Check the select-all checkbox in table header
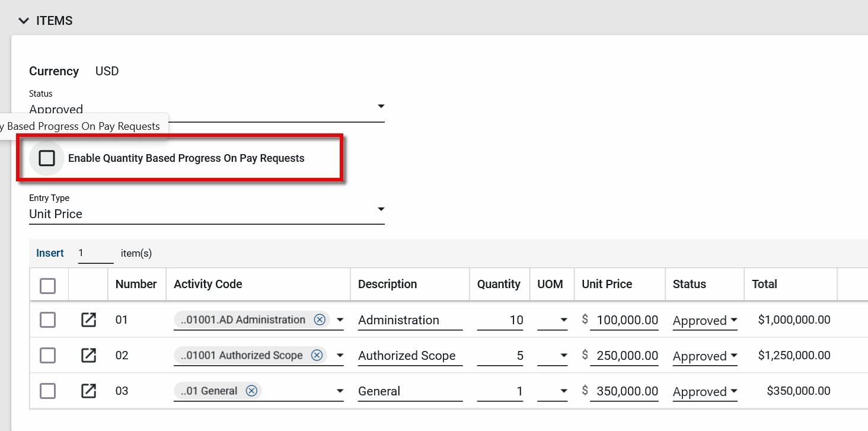Viewport: 868px width, 431px height. (47, 286)
